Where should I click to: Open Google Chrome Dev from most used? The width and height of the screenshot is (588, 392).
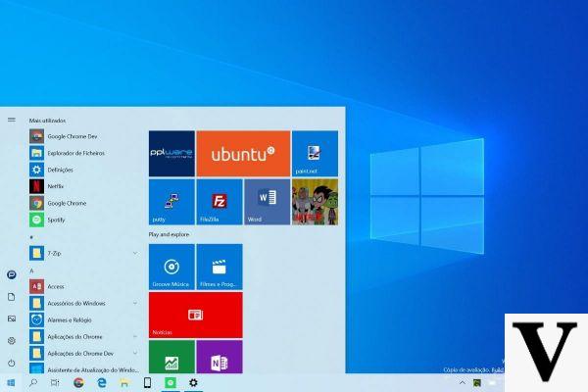pos(83,136)
